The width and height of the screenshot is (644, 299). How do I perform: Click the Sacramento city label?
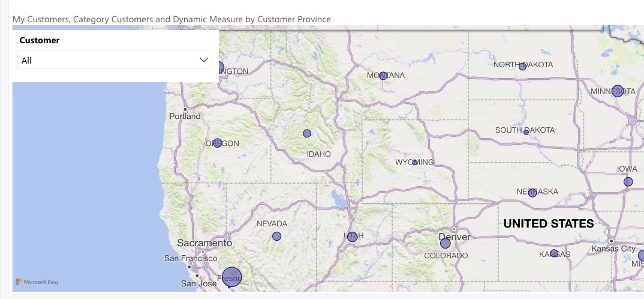coord(204,243)
